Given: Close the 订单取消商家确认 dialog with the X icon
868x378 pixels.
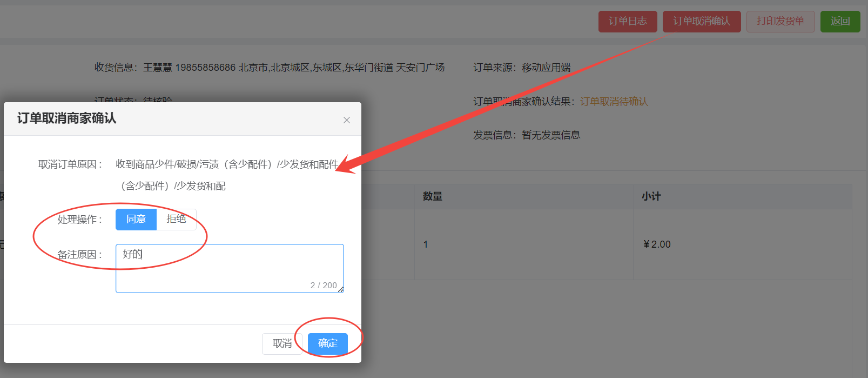Looking at the screenshot, I should [347, 120].
